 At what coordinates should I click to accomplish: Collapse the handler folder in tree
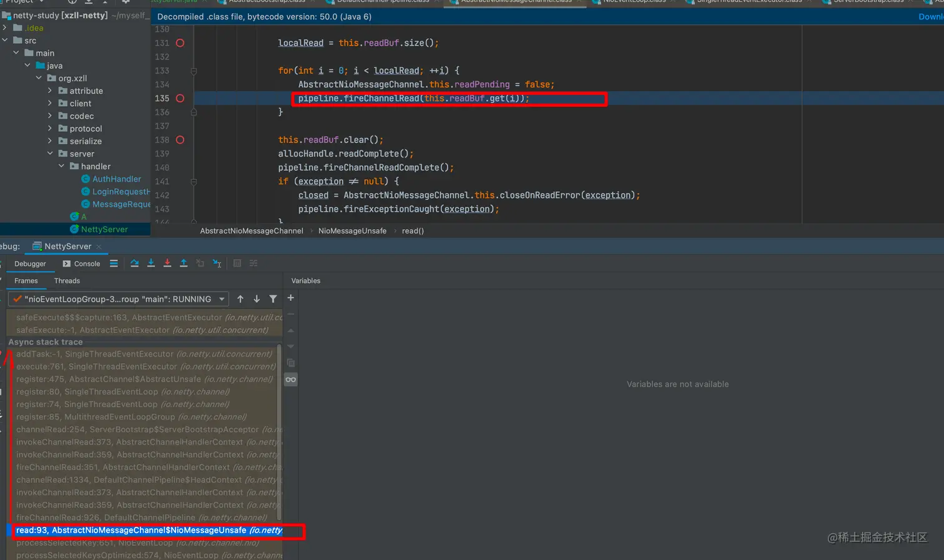pyautogui.click(x=61, y=167)
